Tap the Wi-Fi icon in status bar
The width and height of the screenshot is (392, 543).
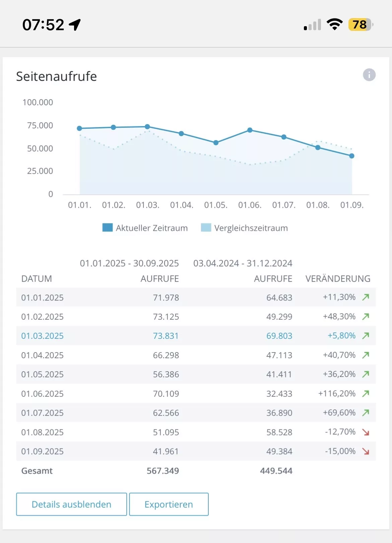[334, 24]
